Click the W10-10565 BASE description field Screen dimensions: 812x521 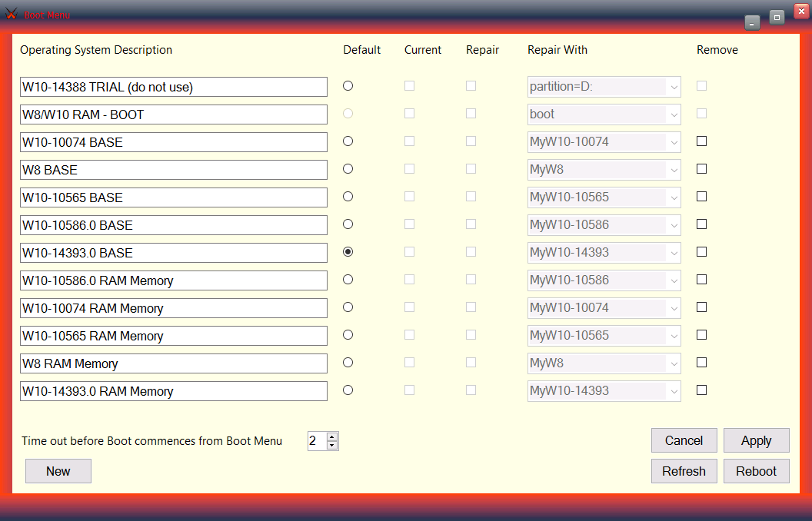coord(174,197)
